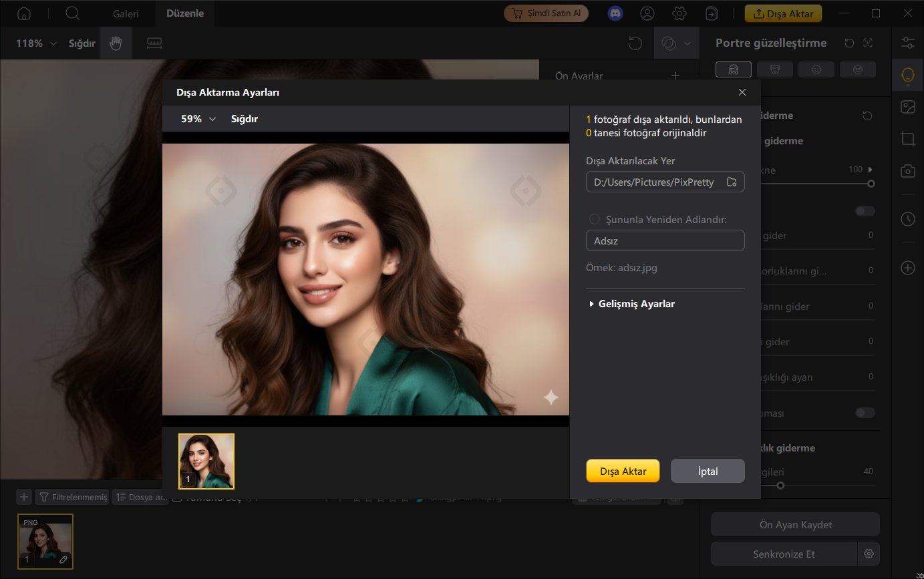Select the hand pan tool
The height and width of the screenshot is (579, 924).
click(x=116, y=43)
